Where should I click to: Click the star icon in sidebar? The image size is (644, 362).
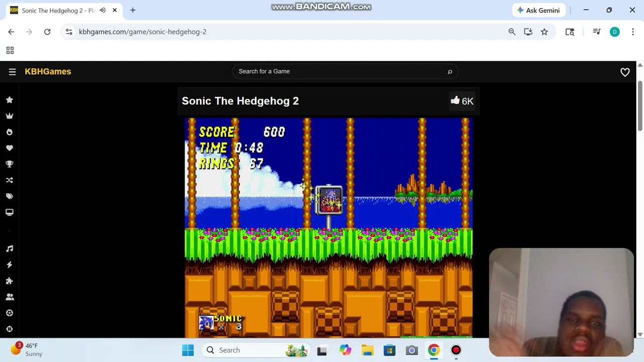click(9, 100)
